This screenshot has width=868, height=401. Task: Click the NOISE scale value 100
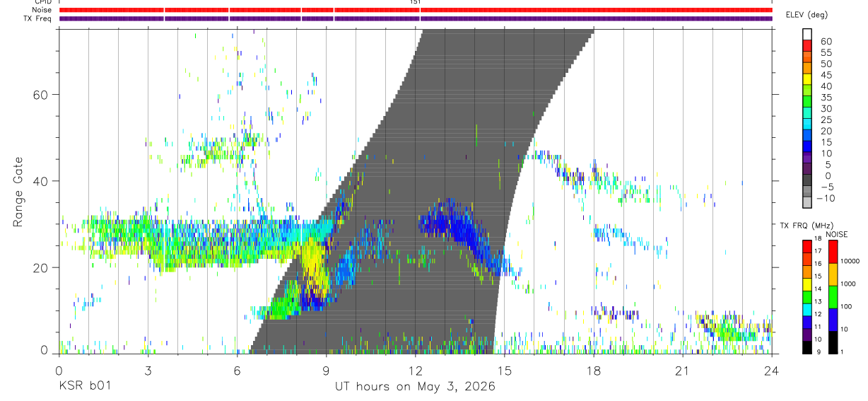(847, 306)
